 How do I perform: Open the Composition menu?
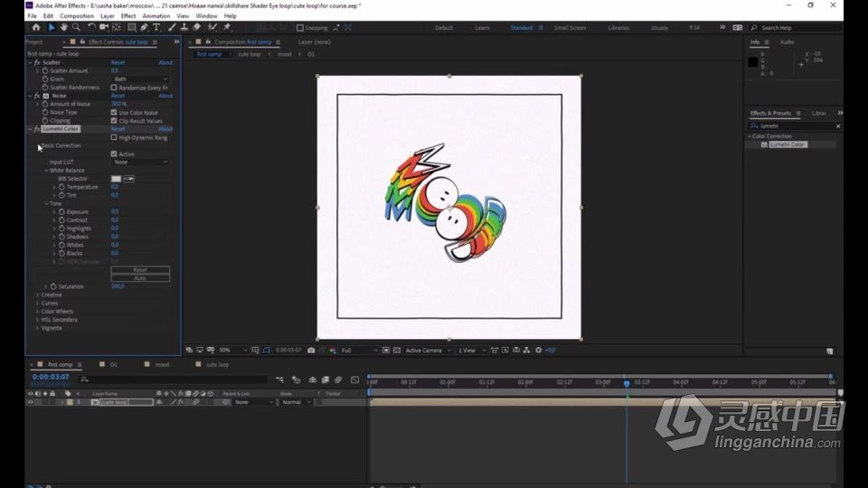[x=76, y=16]
